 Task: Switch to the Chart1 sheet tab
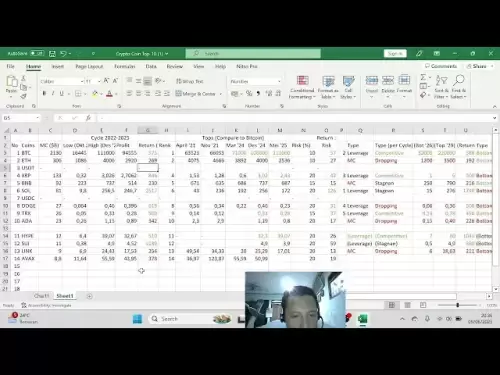[x=42, y=296]
